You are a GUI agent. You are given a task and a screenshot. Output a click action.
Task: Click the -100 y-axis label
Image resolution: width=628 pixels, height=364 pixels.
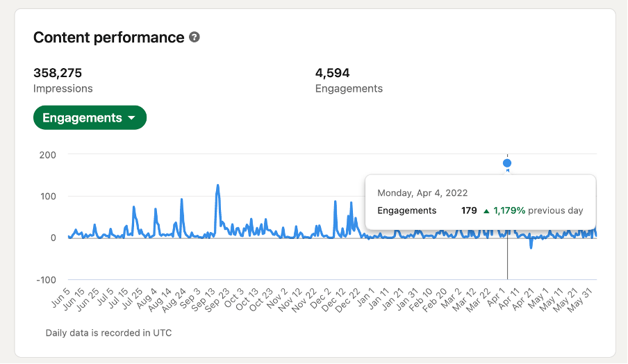46,280
